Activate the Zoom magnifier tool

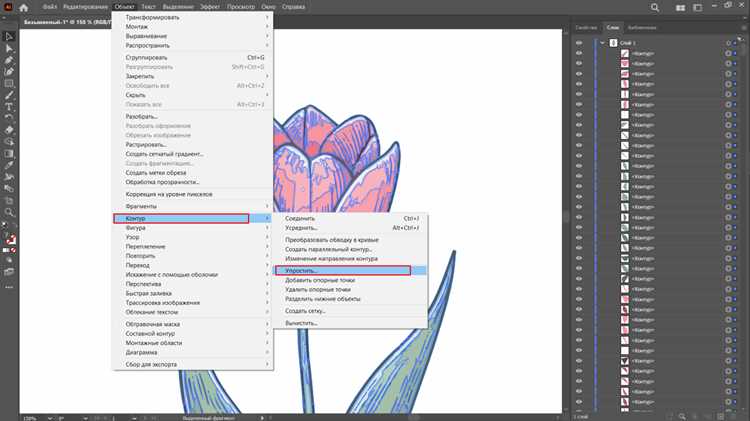9,212
